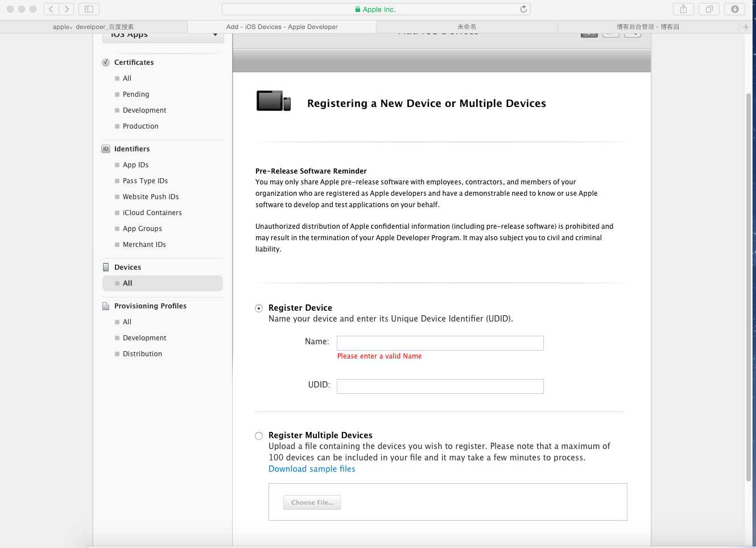Click the green lock icon in address bar

tap(358, 10)
